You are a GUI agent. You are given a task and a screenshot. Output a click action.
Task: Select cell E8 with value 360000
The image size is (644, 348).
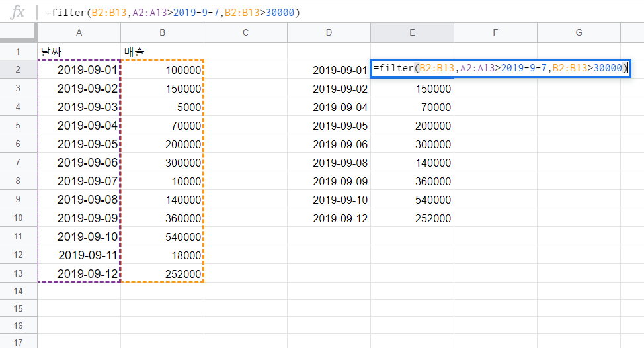(x=413, y=181)
